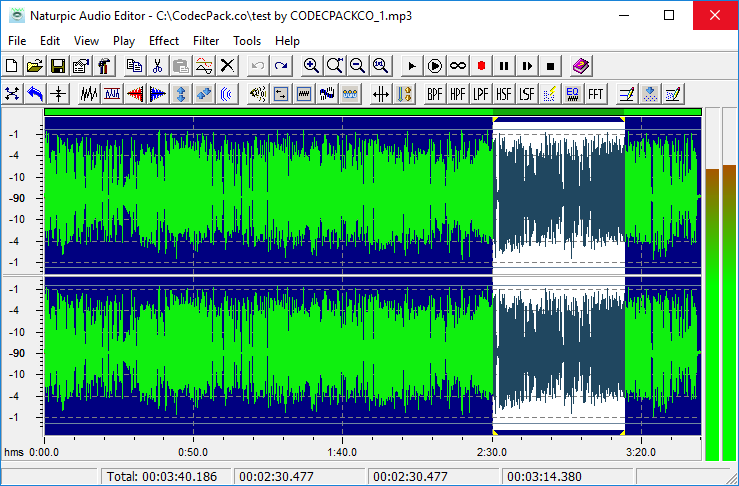739x486 pixels.
Task: Click the 2:30.0 timeline marker
Action: 492,453
